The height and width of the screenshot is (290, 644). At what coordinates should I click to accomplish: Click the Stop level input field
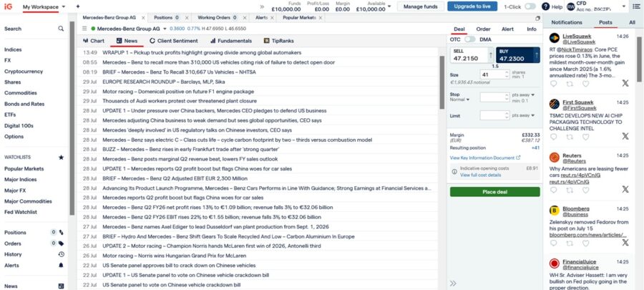(492, 97)
